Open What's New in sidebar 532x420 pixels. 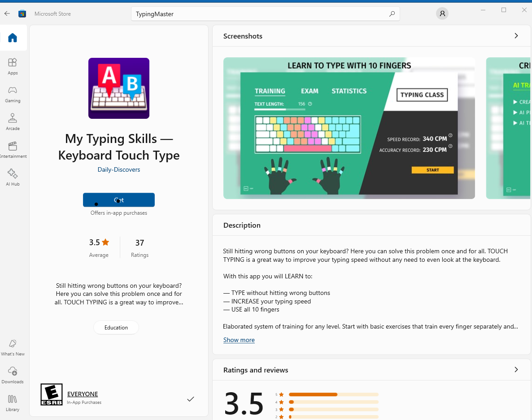[x=13, y=347]
